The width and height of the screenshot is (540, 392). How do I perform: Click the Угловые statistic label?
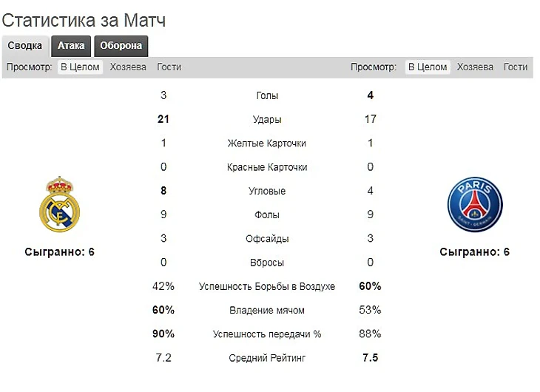(267, 192)
